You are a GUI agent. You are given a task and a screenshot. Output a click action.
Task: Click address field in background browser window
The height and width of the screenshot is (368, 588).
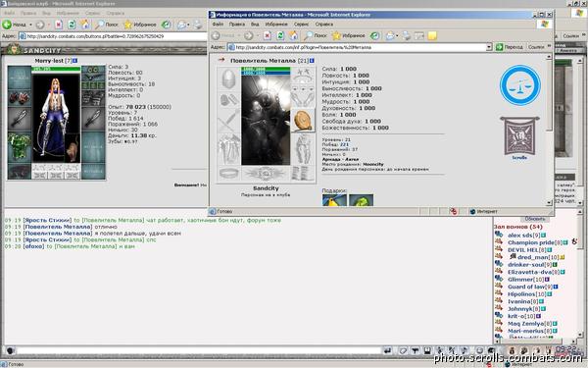(113, 36)
